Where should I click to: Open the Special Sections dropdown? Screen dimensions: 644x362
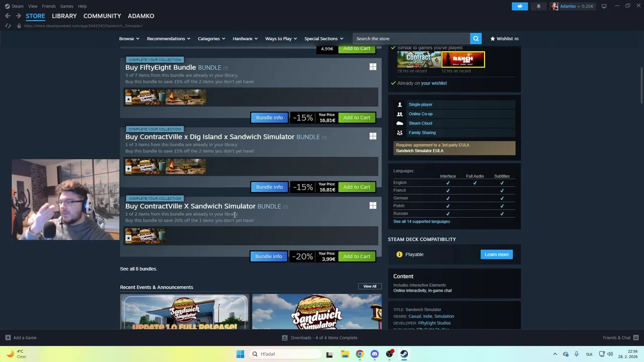click(324, 39)
